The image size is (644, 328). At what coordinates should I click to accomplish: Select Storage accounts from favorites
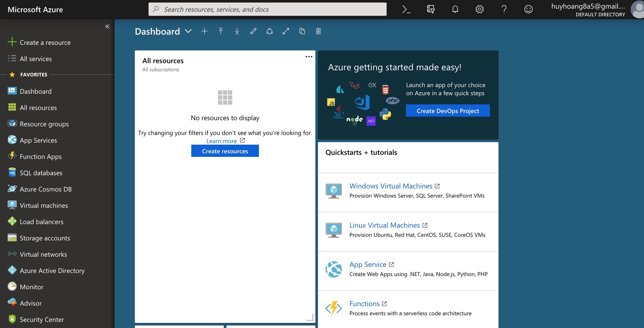point(45,238)
